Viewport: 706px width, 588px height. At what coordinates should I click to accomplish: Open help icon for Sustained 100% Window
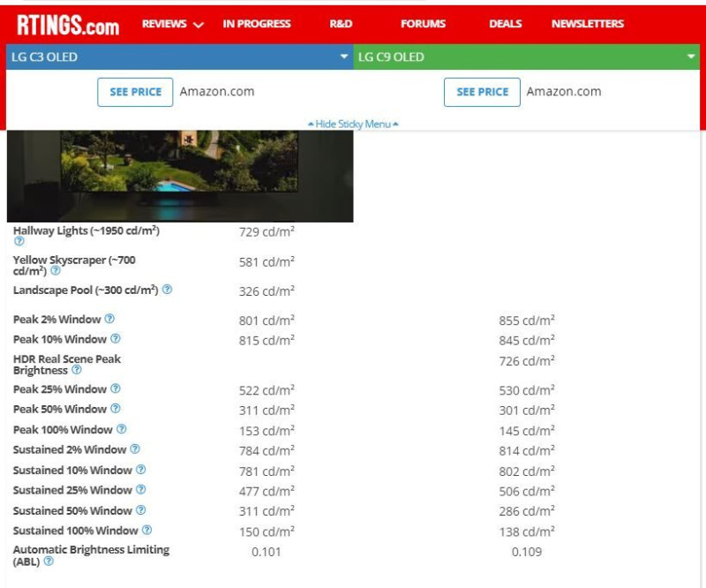(x=146, y=531)
